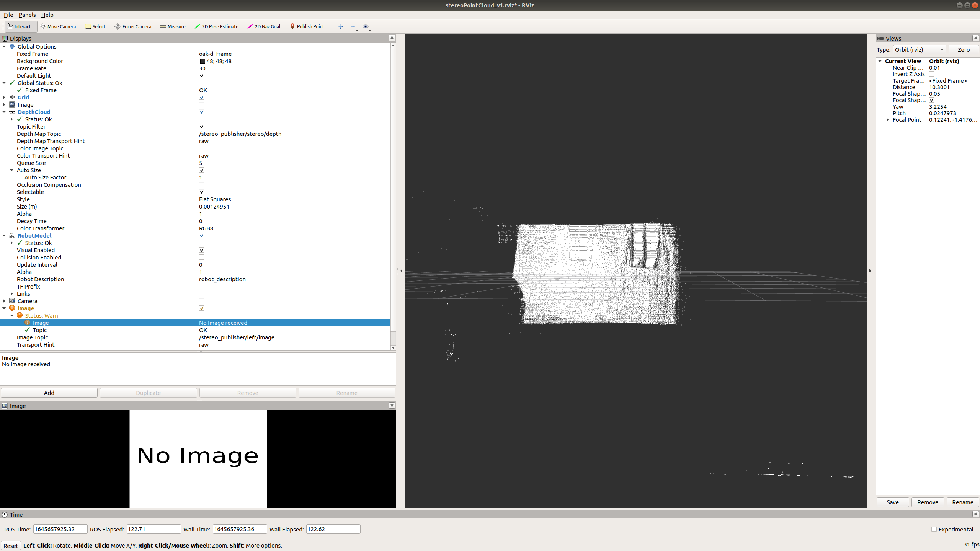The height and width of the screenshot is (551, 980).
Task: Edit the ROS Elapsed time field
Action: [153, 529]
